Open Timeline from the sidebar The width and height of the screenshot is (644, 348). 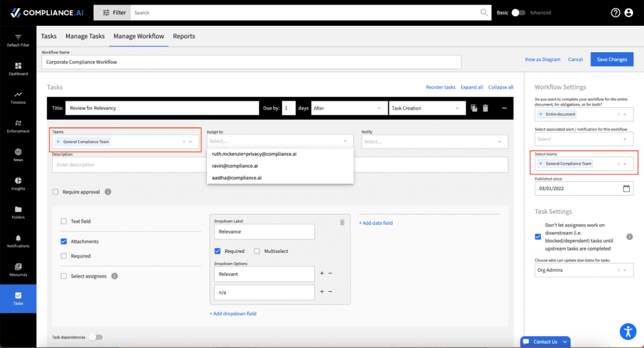(18, 98)
